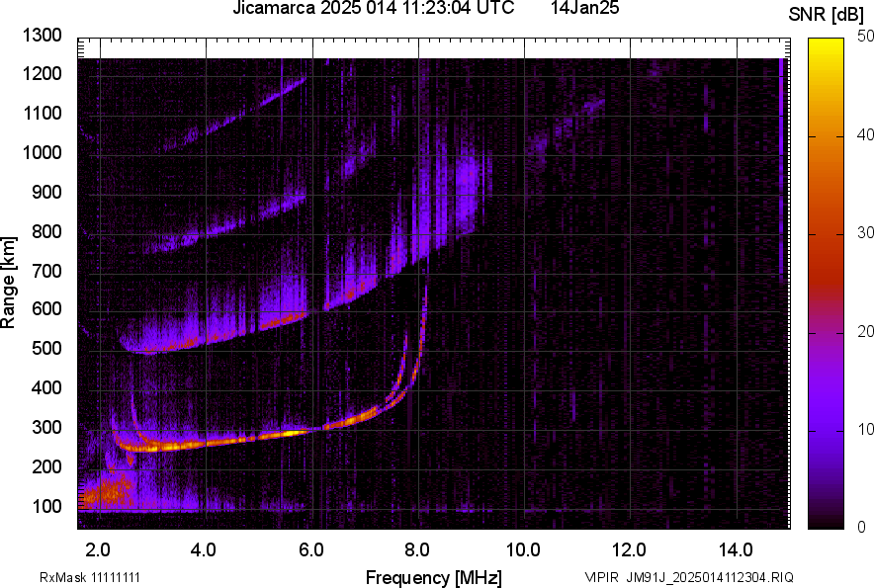This screenshot has width=874, height=588.
Task: Click the colorbar value 50
Action: click(865, 37)
